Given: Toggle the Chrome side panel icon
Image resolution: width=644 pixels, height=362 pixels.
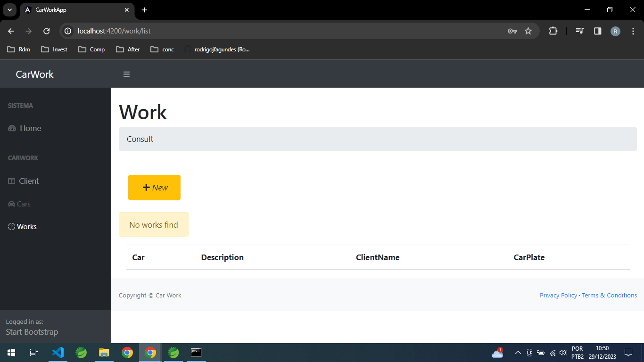Looking at the screenshot, I should click(x=597, y=31).
